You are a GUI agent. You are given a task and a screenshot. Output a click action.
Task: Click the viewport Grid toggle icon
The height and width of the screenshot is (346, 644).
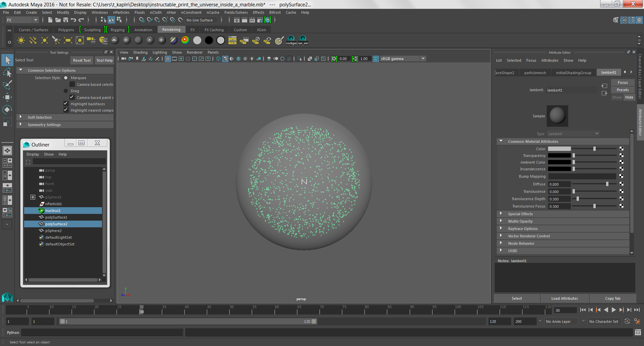click(168, 59)
